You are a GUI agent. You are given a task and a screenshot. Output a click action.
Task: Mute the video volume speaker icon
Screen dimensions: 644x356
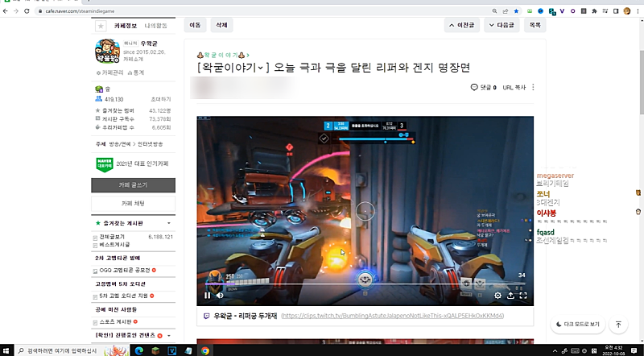220,296
